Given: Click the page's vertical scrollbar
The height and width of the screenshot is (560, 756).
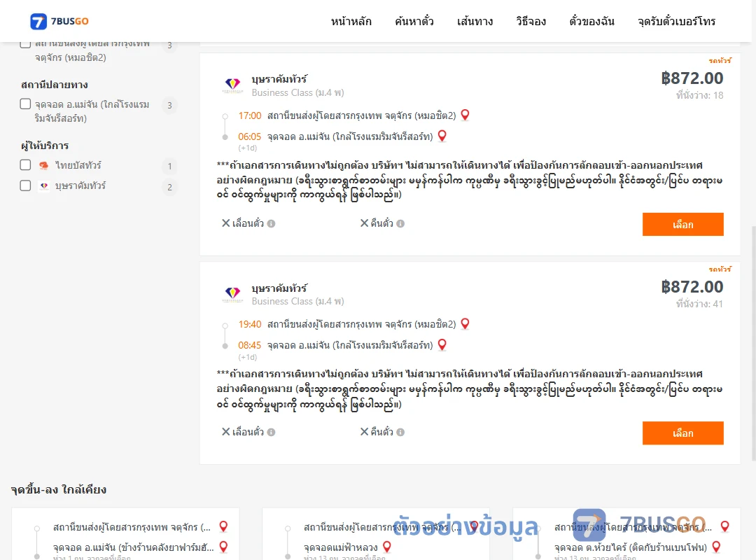Looking at the screenshot, I should [754, 342].
